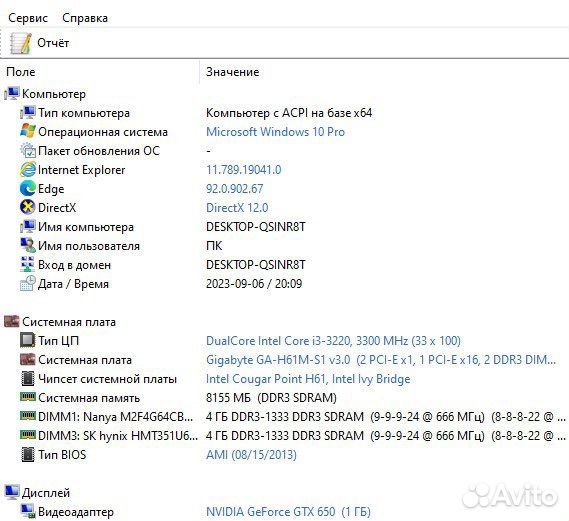Click the Отчёт toolbar label

tap(53, 43)
